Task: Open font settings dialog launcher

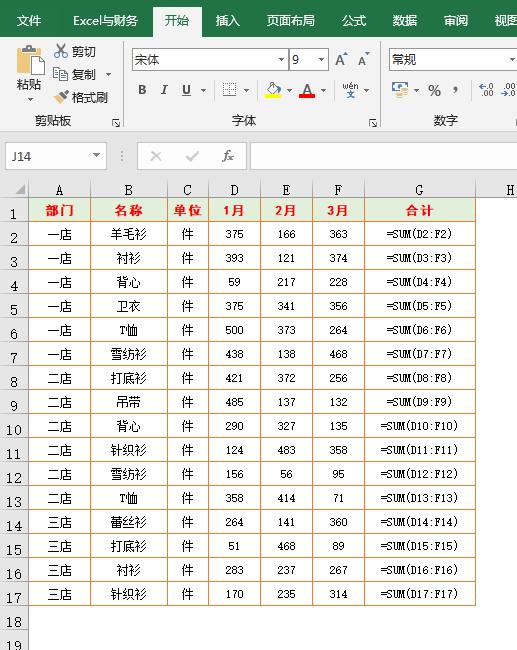Action: [x=373, y=123]
